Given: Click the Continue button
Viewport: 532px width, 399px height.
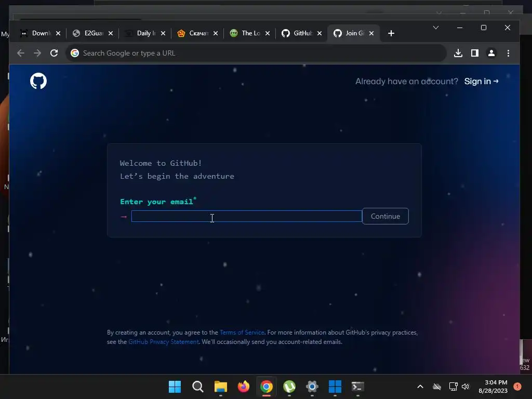Looking at the screenshot, I should [x=385, y=216].
